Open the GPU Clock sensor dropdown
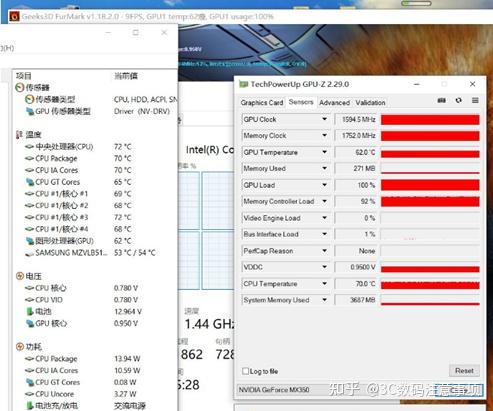 pos(324,119)
